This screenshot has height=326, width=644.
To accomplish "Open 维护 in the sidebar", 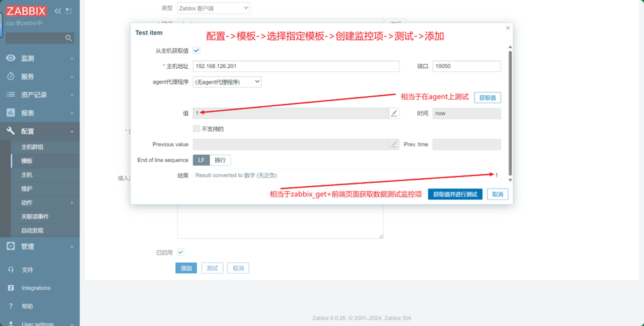I will point(27,189).
